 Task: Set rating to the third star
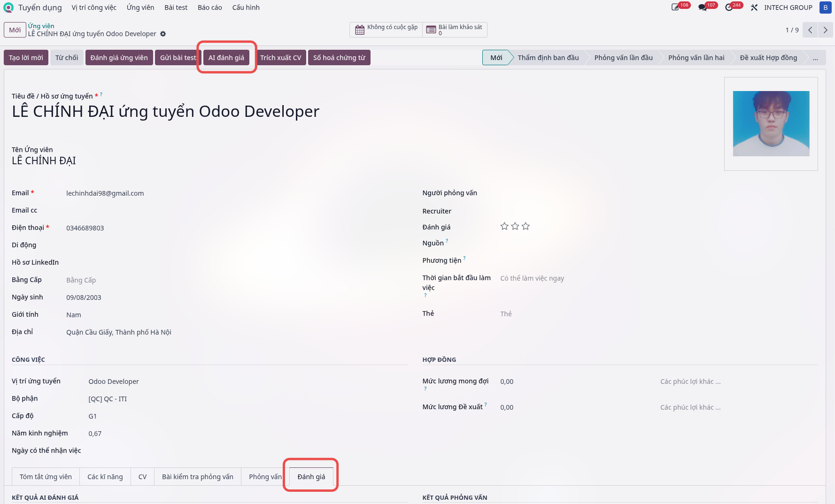(x=526, y=226)
